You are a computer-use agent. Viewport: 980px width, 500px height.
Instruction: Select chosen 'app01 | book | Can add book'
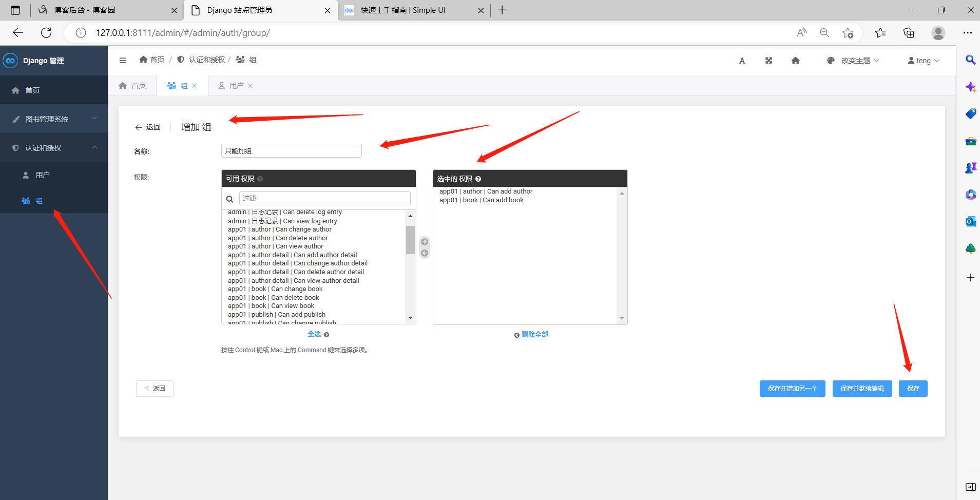[482, 200]
